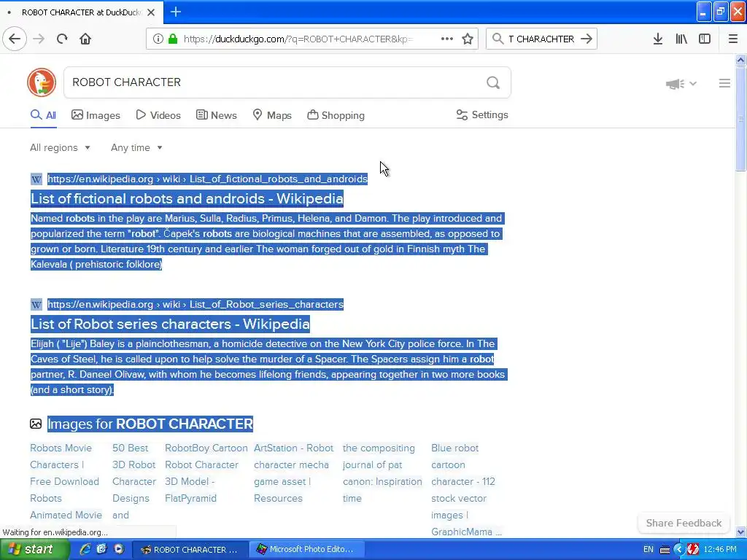Click the List_of_Robot_series_characters URL

point(196,304)
